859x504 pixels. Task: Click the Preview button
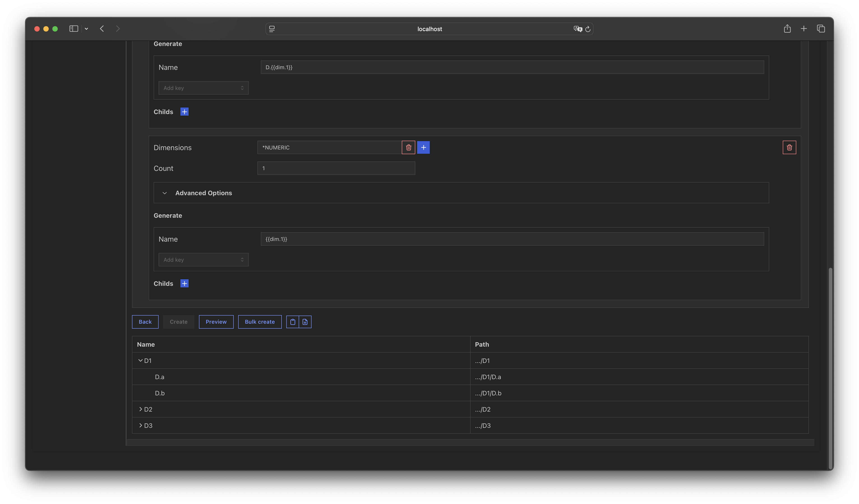pos(216,322)
